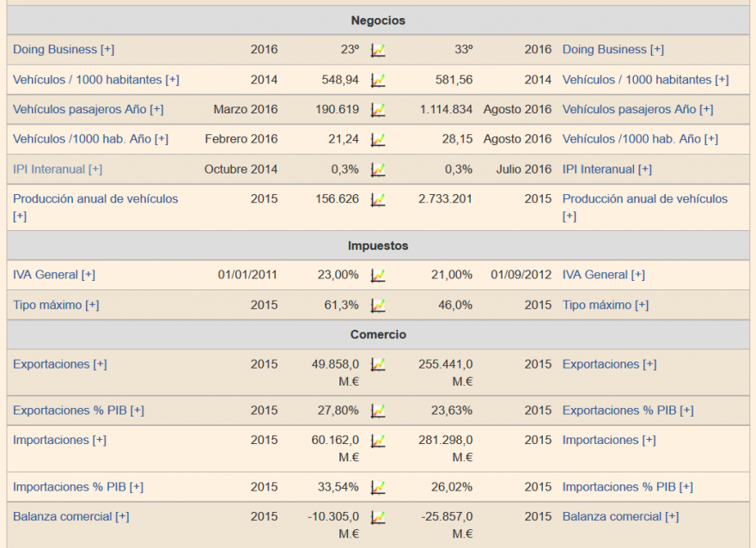Select the value 581,56
Screen dimensions: 756x548
(454, 80)
